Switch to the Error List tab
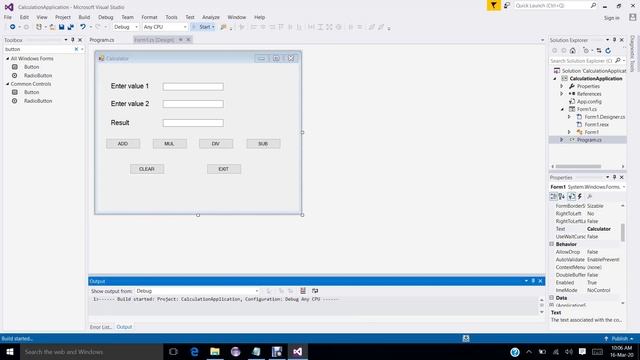The width and height of the screenshot is (640, 360). [100, 327]
